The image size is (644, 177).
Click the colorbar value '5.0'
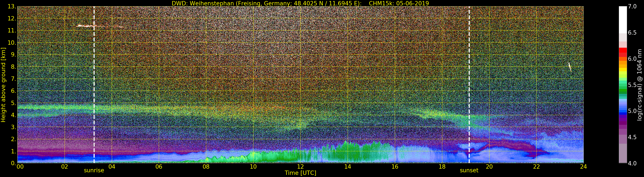click(x=632, y=111)
